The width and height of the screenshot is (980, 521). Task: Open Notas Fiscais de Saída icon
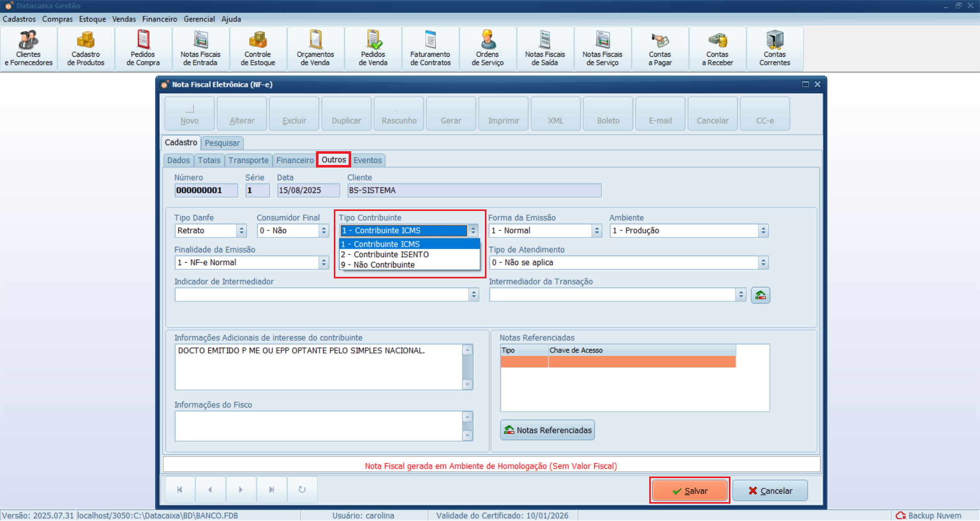(545, 49)
